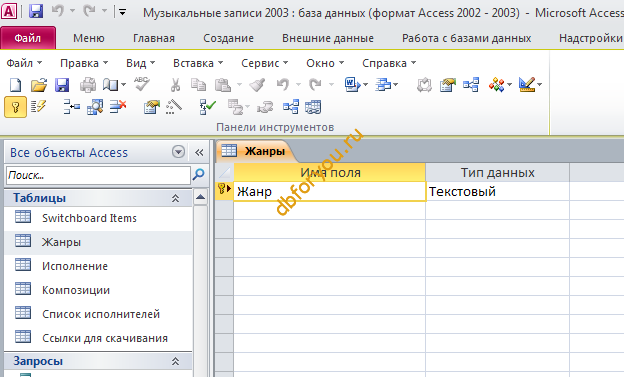Select the Ссылки для скачивания table
Viewport: 624px width, 377px height.
pyautogui.click(x=98, y=338)
